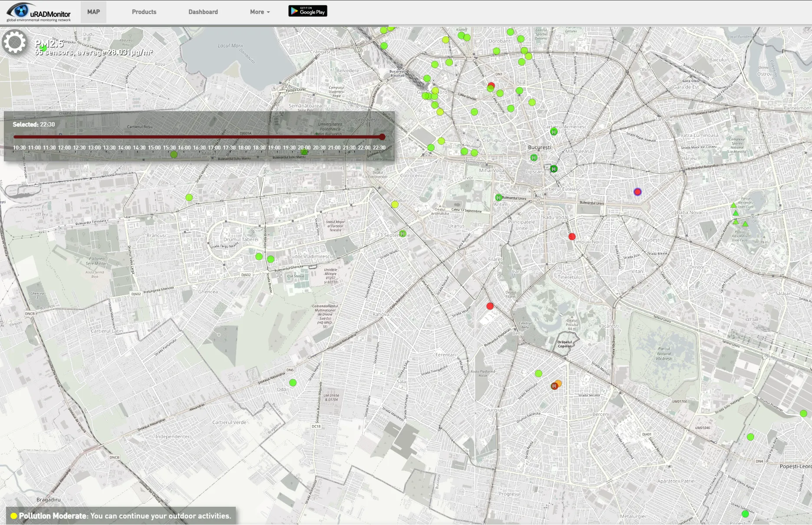This screenshot has height=525, width=812.
Task: Jump the timeline to 21:00
Action: (x=334, y=148)
